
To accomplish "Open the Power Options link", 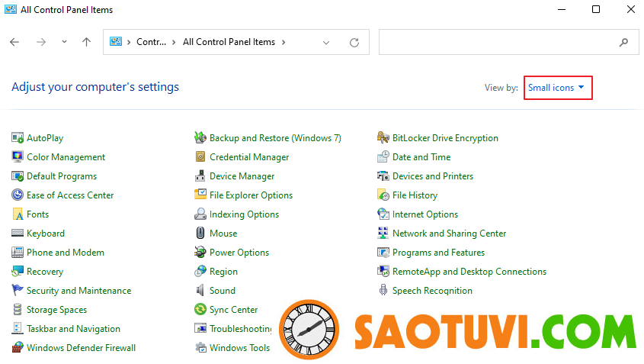I will click(x=239, y=252).
